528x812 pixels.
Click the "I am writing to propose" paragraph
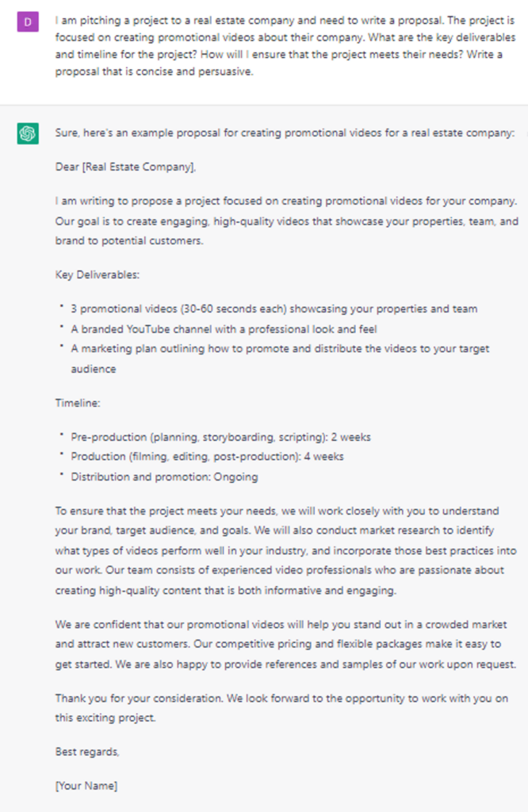click(285, 220)
